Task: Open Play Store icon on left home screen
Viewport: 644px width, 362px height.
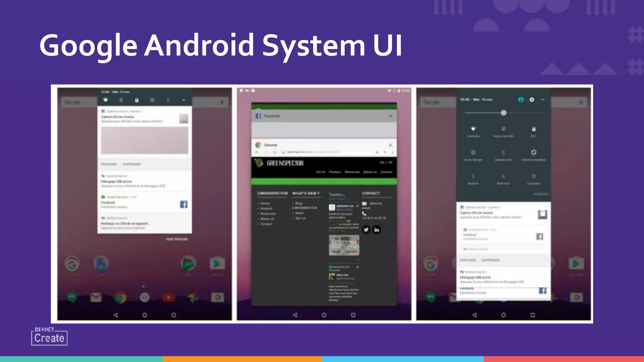Action: tap(217, 263)
